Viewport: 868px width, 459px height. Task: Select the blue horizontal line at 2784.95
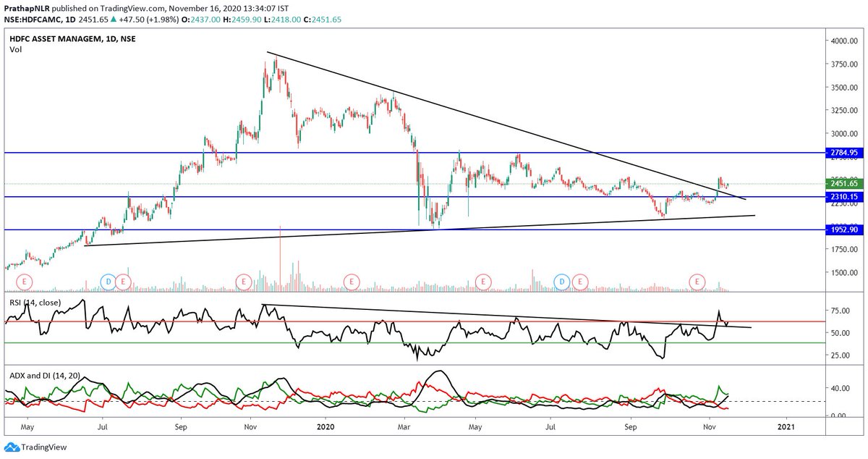[414, 153]
